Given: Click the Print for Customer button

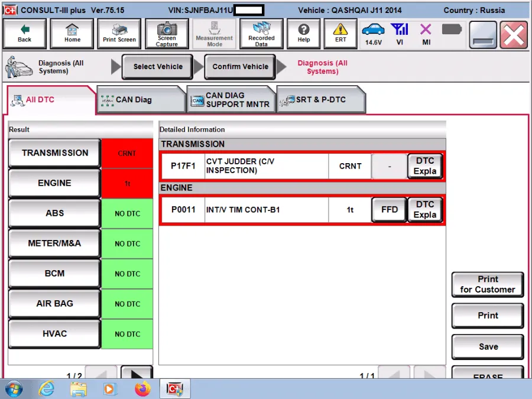Looking at the screenshot, I should (x=488, y=284).
